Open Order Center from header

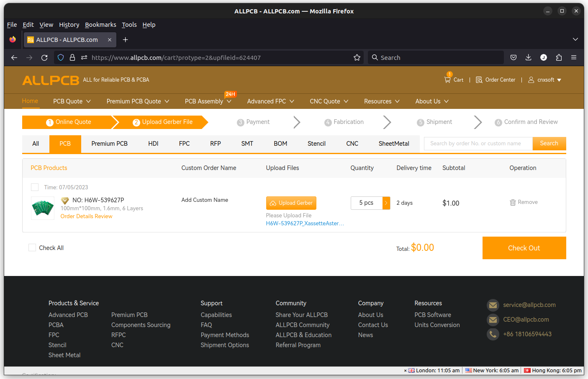click(x=496, y=80)
